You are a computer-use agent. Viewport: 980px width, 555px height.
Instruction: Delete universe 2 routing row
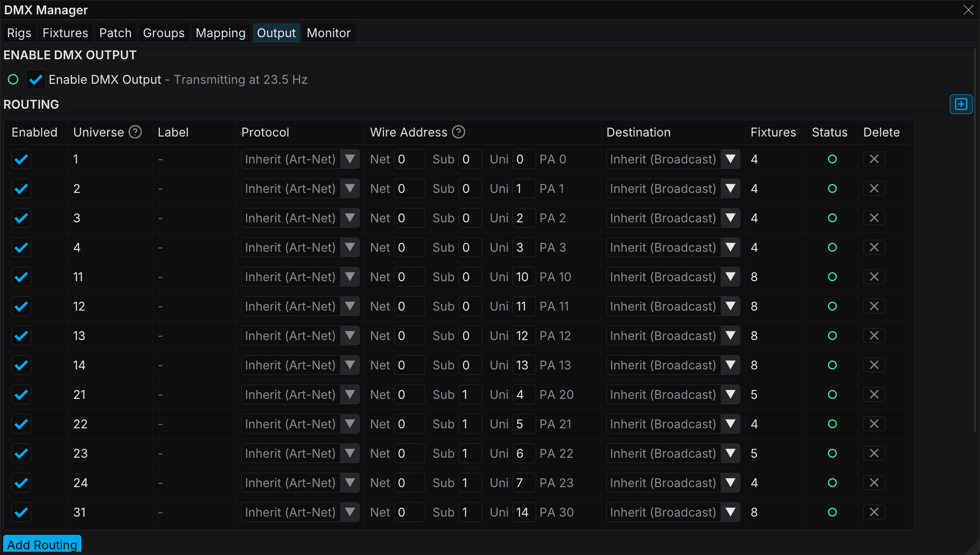pos(874,188)
